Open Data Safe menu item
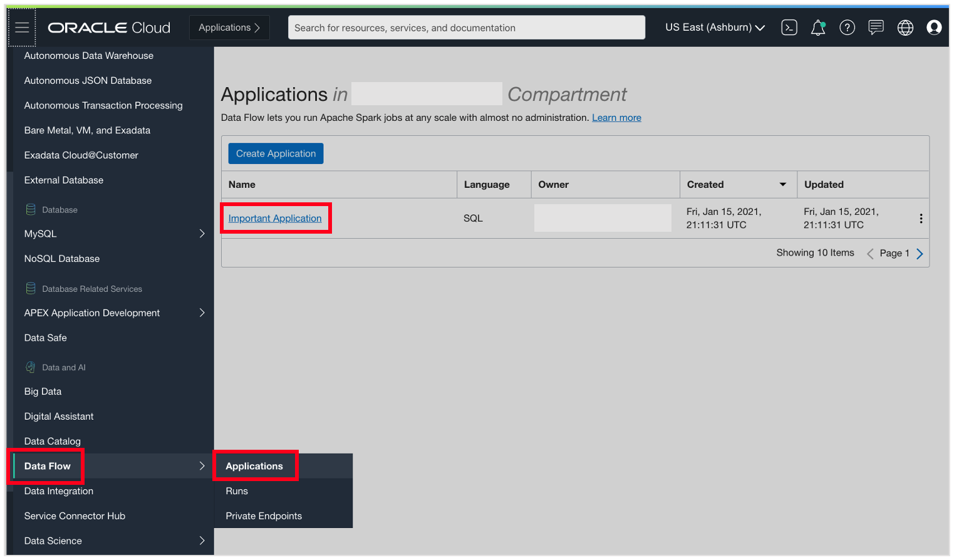Screen dimensions: 954x560 tap(46, 338)
